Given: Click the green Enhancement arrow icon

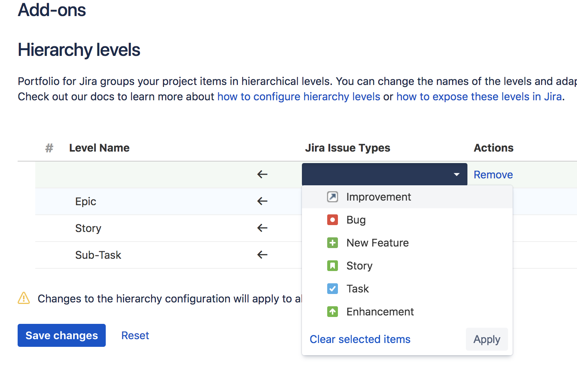Looking at the screenshot, I should tap(332, 312).
